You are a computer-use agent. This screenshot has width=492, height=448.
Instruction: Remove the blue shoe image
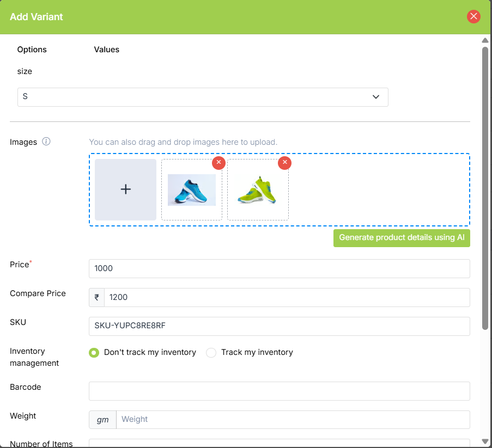click(218, 163)
